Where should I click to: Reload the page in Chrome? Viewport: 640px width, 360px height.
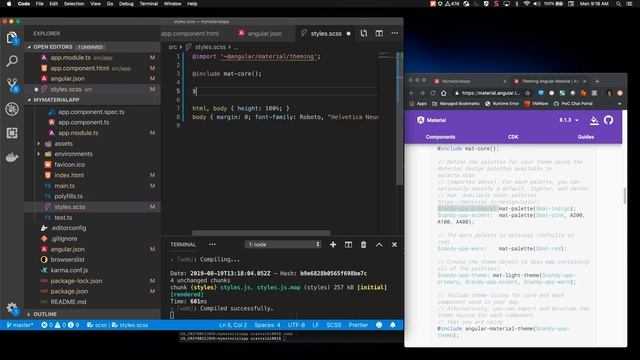click(x=433, y=93)
